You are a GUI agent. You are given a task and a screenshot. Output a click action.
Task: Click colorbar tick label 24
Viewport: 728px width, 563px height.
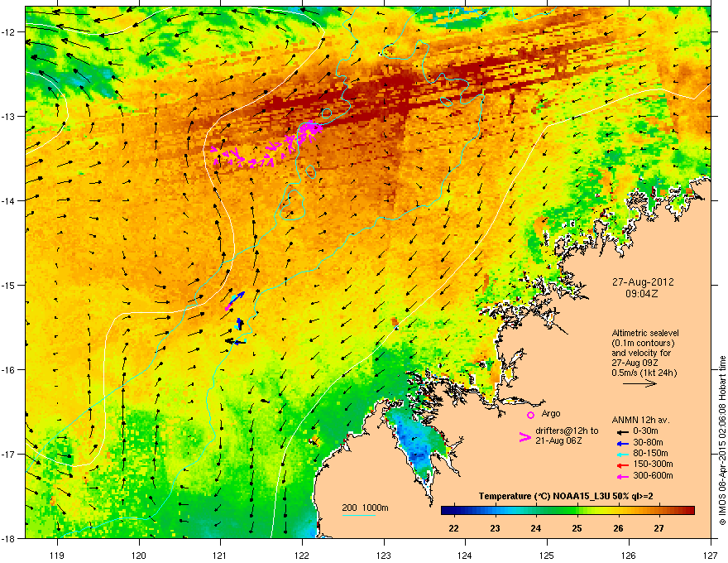[536, 528]
